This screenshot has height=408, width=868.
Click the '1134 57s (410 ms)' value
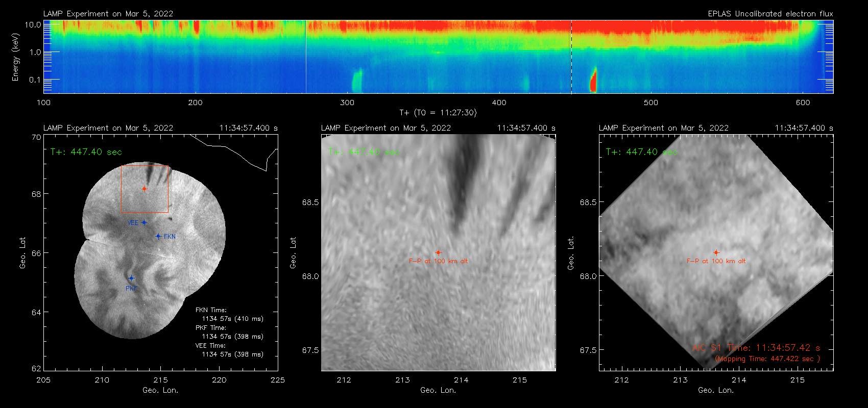[x=233, y=319]
